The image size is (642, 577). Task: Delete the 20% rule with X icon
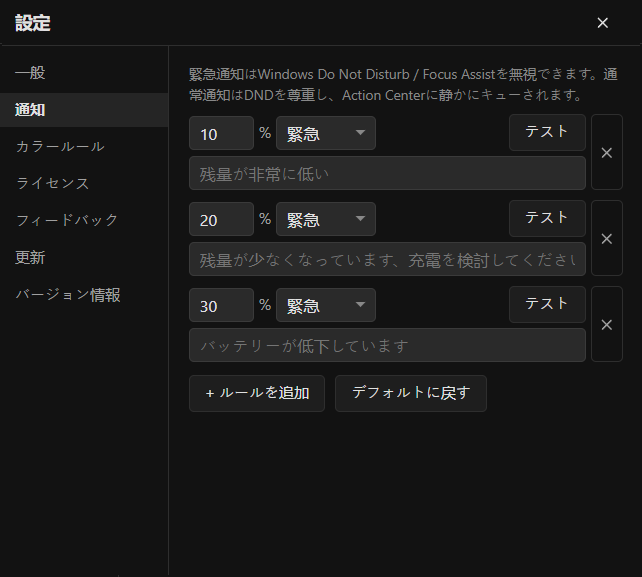[x=607, y=238]
